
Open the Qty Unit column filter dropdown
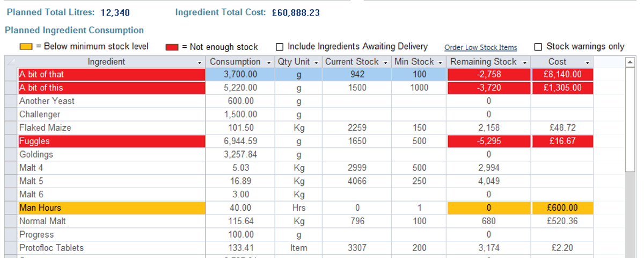(316, 62)
